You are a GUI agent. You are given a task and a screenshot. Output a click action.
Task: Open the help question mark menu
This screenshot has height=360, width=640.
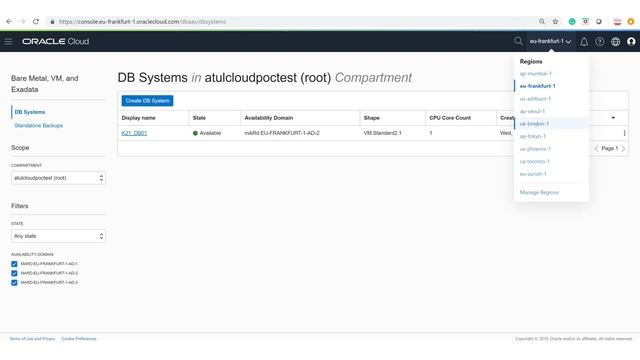600,42
